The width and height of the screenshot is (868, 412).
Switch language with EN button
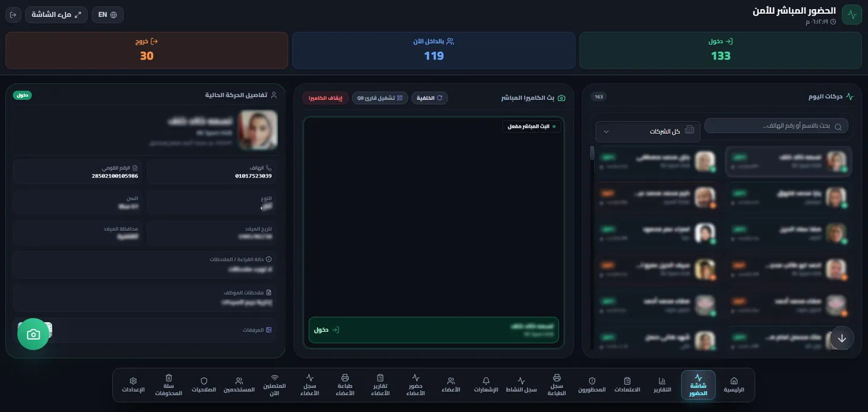coord(107,14)
